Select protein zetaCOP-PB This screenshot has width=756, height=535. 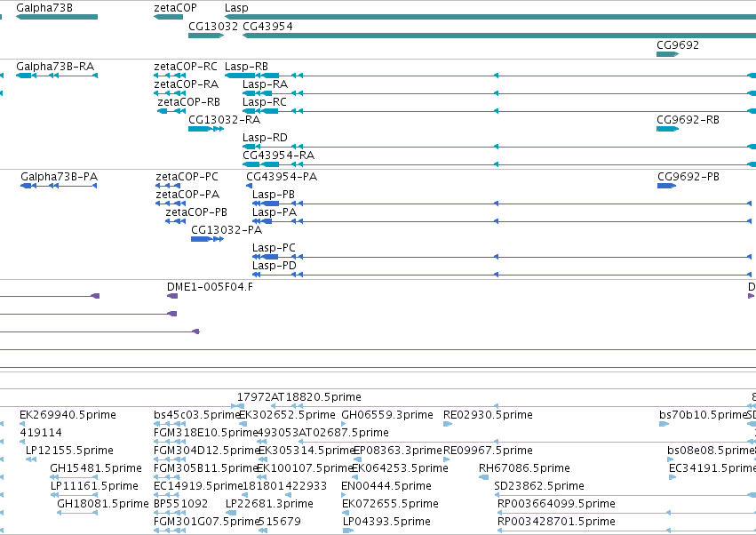point(176,221)
